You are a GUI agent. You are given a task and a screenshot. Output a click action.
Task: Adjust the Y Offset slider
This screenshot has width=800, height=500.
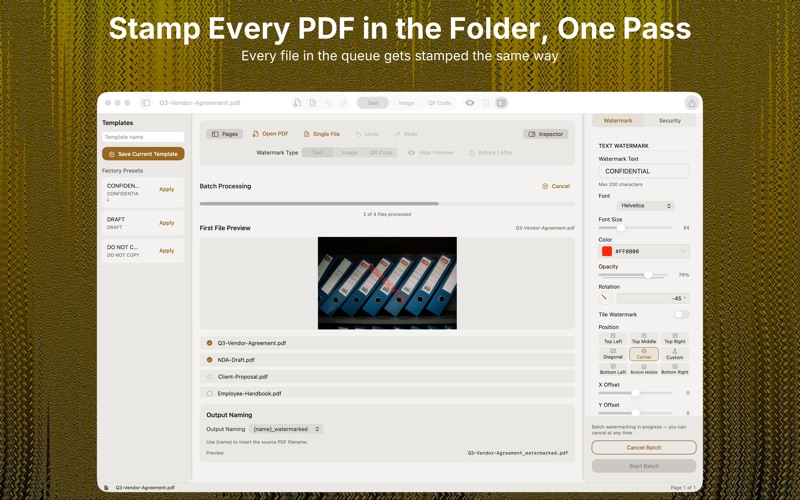[636, 413]
